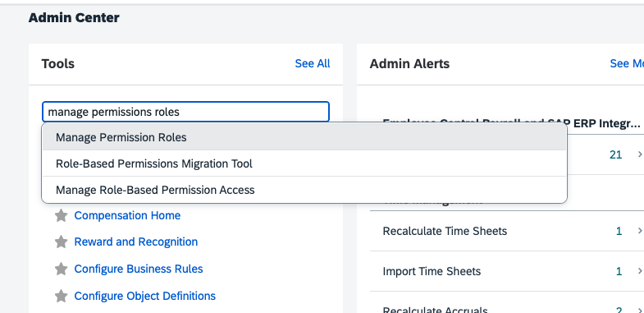Image resolution: width=644 pixels, height=313 pixels.
Task: Select the Import Time Sheets alert row
Action: click(x=507, y=271)
